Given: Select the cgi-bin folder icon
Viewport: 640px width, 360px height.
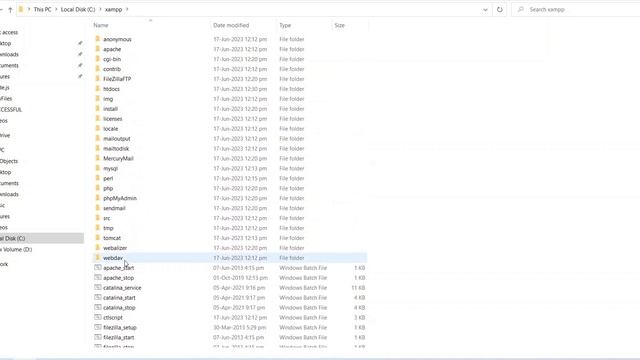Looking at the screenshot, I should pyautogui.click(x=98, y=59).
